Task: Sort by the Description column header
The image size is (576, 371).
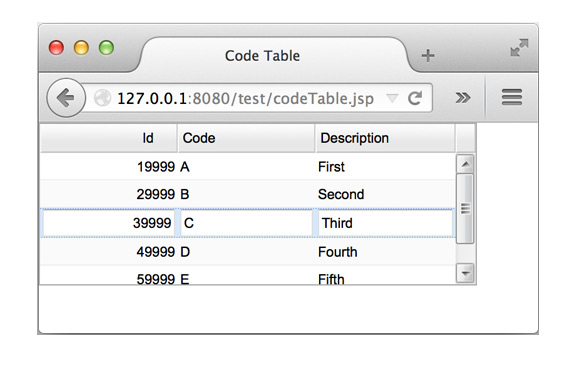Action: 385,138
